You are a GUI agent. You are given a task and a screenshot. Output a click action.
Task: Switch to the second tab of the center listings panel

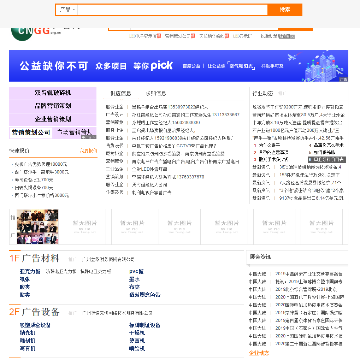pyautogui.click(x=155, y=94)
